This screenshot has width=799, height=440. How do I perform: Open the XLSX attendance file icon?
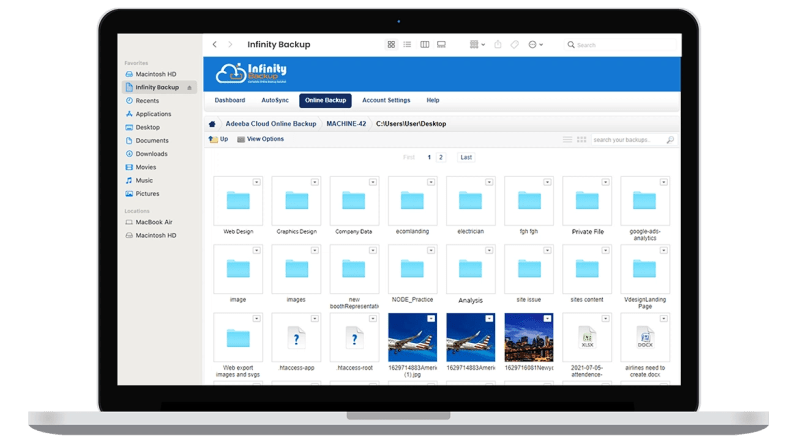click(587, 338)
